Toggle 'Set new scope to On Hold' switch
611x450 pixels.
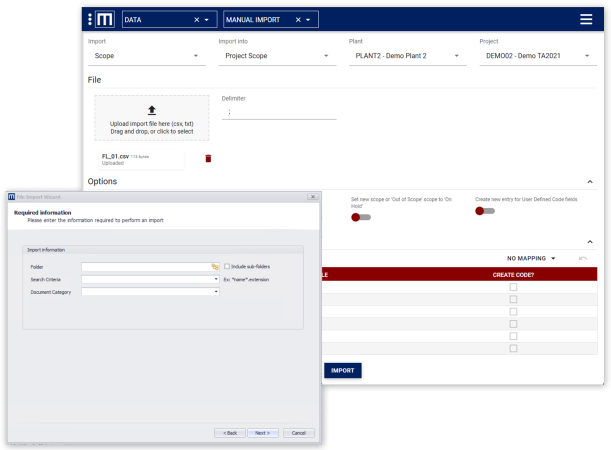coord(360,216)
